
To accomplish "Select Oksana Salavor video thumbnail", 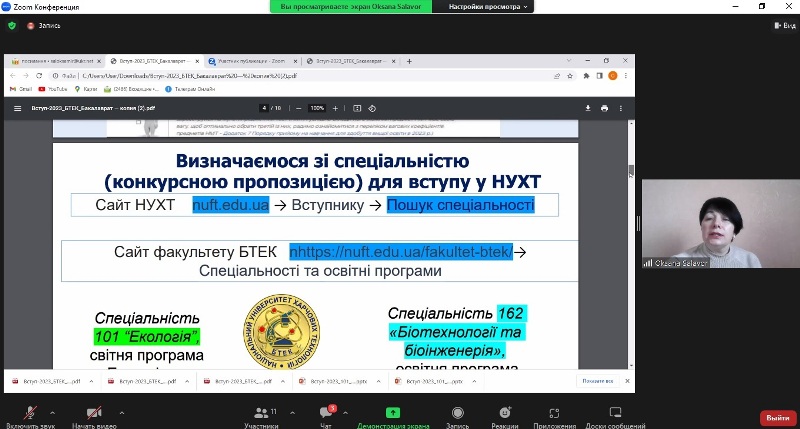I will pos(720,223).
